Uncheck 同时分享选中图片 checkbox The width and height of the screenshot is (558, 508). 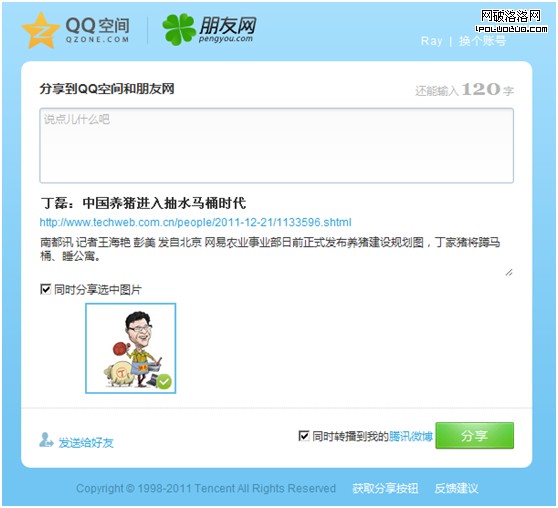(45, 289)
